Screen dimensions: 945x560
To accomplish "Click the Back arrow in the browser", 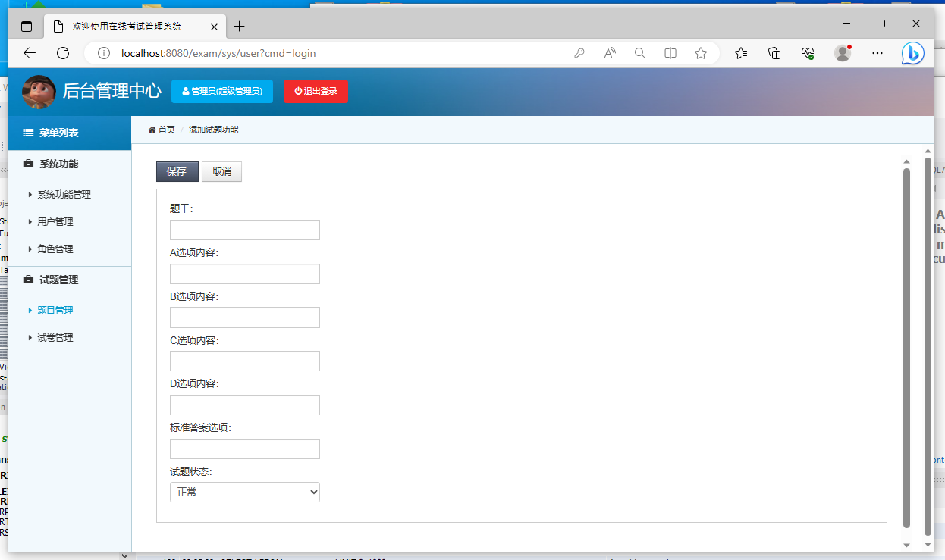I will click(x=29, y=53).
